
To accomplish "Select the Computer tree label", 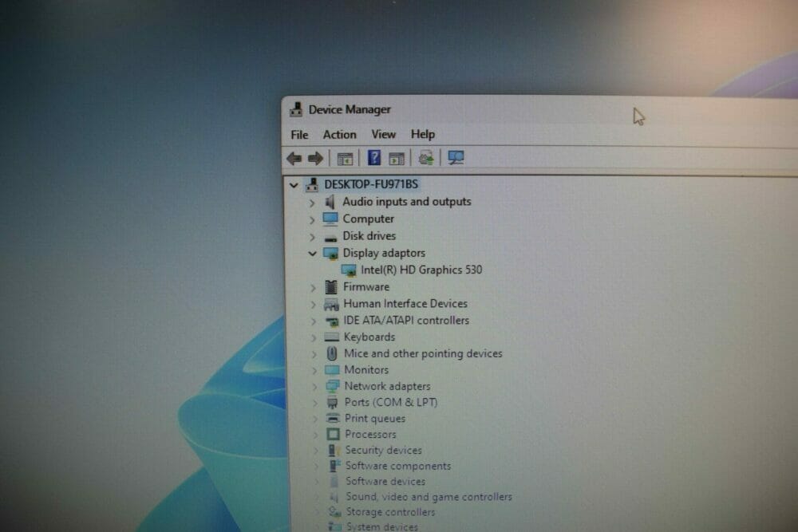I will tap(368, 219).
